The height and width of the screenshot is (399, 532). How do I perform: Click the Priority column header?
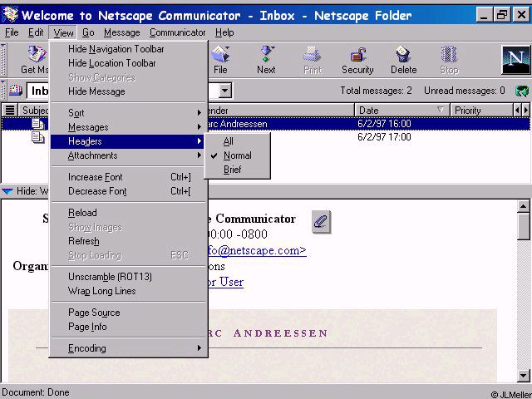coord(481,111)
